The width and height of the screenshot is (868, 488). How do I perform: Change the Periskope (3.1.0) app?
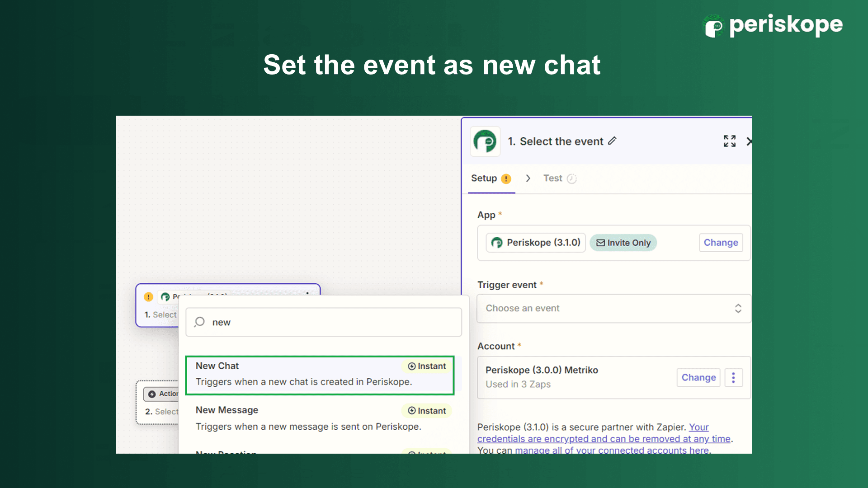pos(721,243)
